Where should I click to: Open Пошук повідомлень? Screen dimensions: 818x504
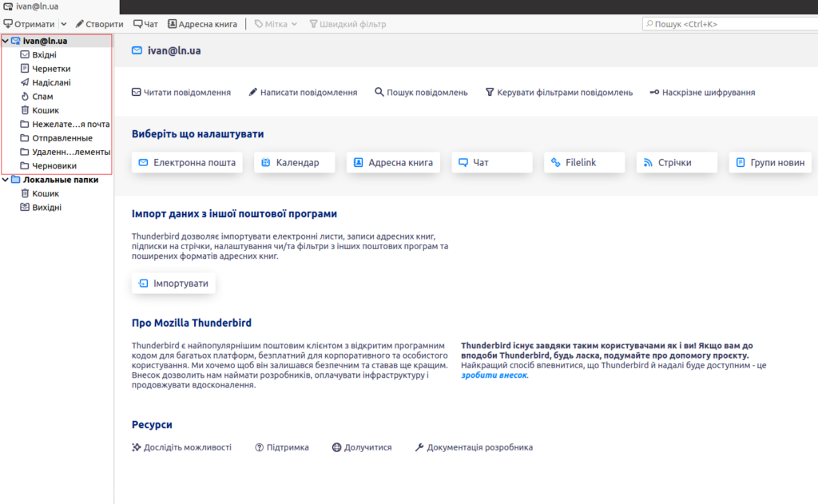(421, 93)
